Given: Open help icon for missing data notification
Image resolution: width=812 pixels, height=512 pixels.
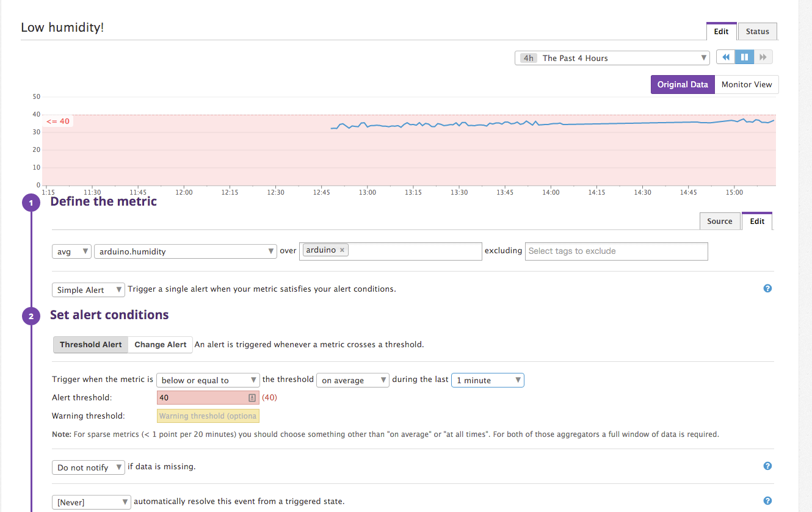Looking at the screenshot, I should pos(767,466).
